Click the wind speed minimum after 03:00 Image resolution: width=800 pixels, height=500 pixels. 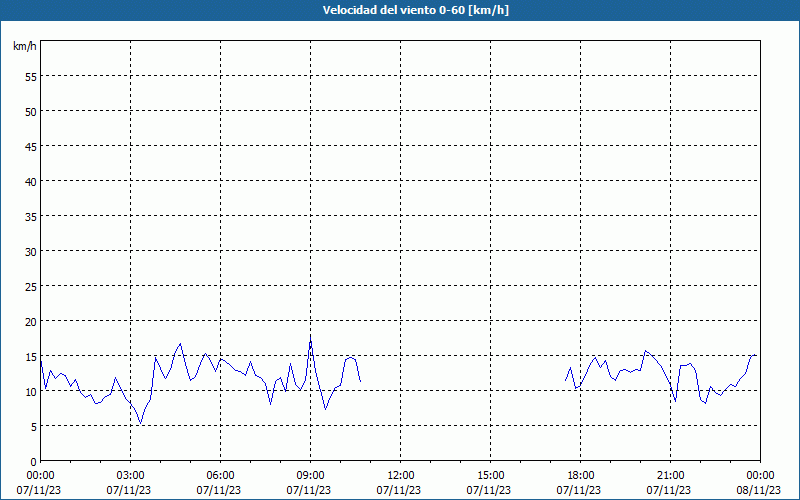click(141, 423)
